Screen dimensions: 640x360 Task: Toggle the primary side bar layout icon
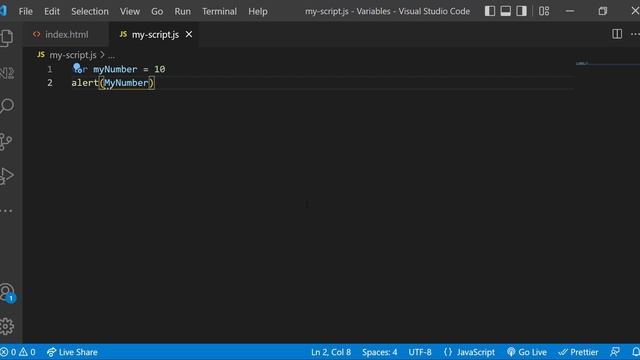[x=490, y=11]
